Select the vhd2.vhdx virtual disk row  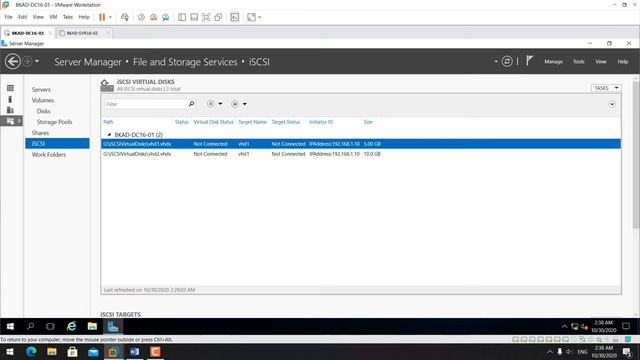361,154
